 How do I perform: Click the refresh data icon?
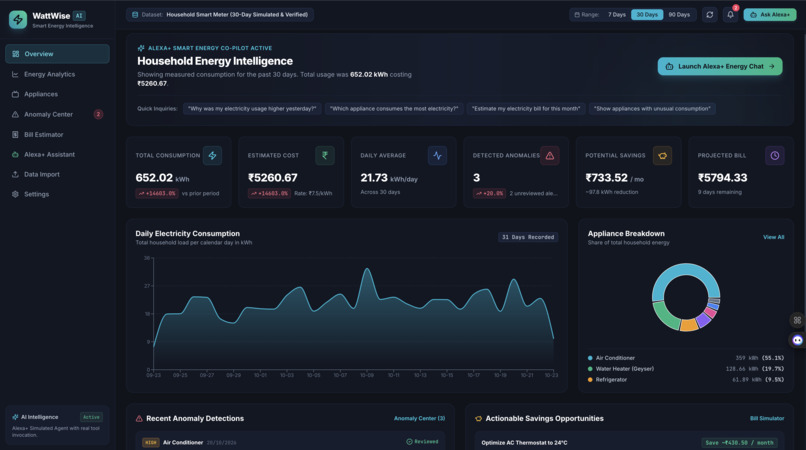tap(710, 15)
